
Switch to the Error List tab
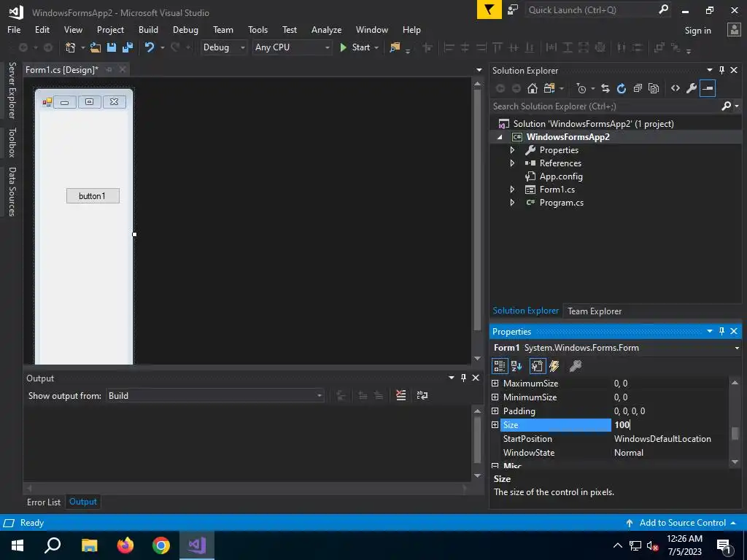click(x=43, y=502)
